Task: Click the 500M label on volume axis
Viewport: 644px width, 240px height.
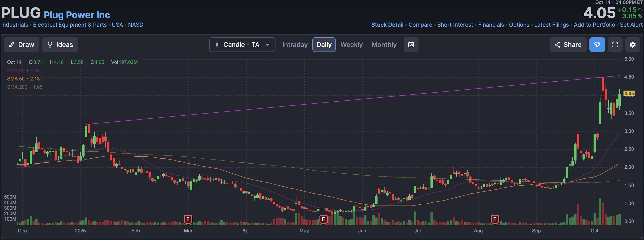Action: (10, 197)
